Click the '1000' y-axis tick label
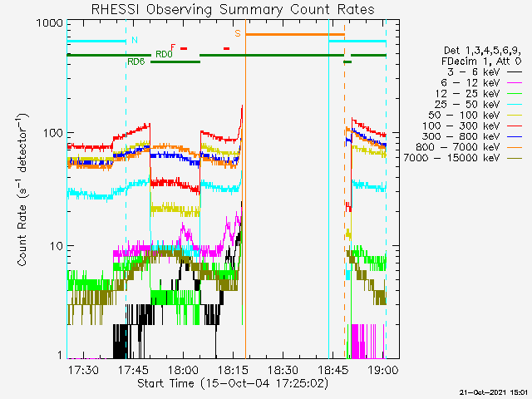This screenshot has width=532, height=399. [50, 23]
